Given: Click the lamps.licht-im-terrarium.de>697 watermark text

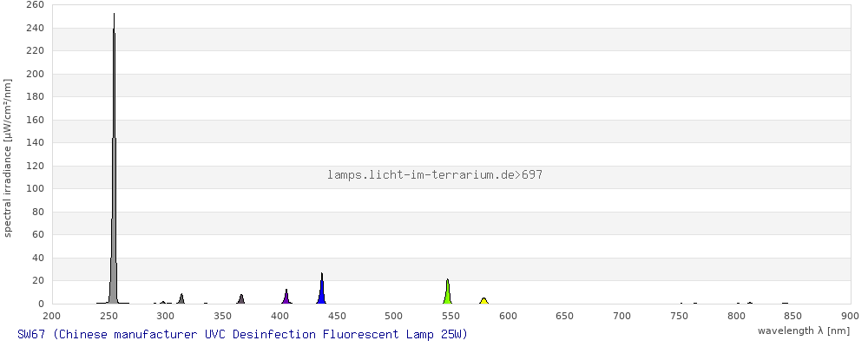Looking at the screenshot, I should point(435,175).
